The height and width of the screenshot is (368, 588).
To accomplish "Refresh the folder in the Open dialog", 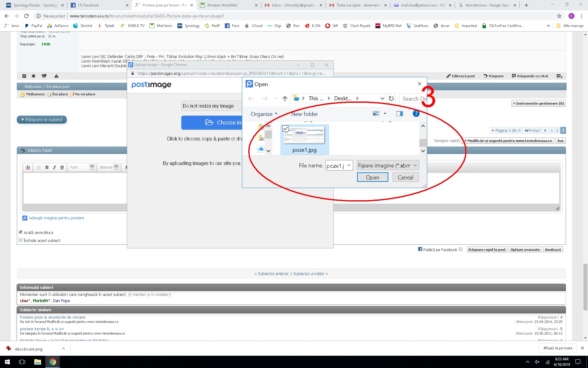I will 391,98.
